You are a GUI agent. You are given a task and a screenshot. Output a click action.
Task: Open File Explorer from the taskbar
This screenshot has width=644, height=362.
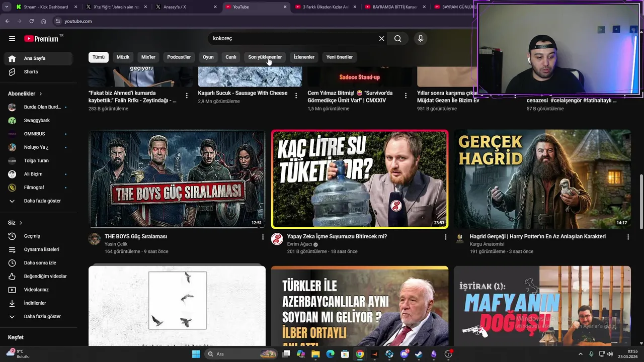(x=315, y=354)
